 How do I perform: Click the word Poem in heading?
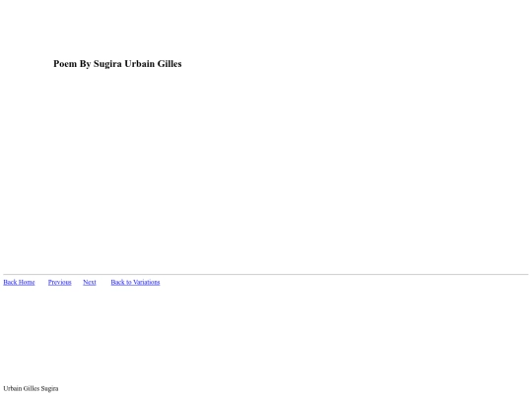click(x=65, y=64)
